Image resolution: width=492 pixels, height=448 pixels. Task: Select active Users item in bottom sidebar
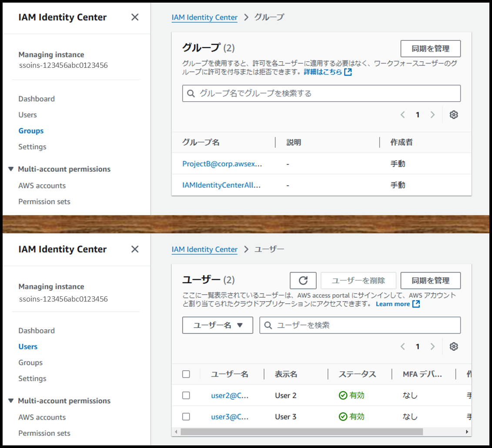click(x=28, y=346)
